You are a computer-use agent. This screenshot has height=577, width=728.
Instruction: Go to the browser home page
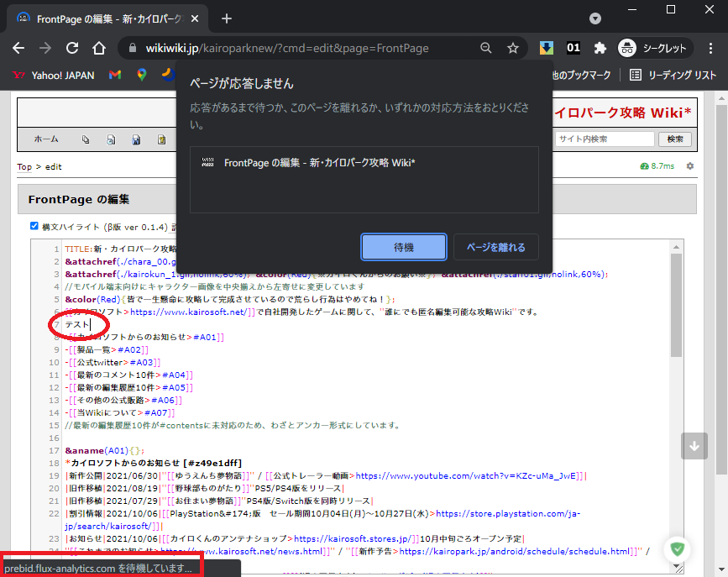click(x=99, y=48)
